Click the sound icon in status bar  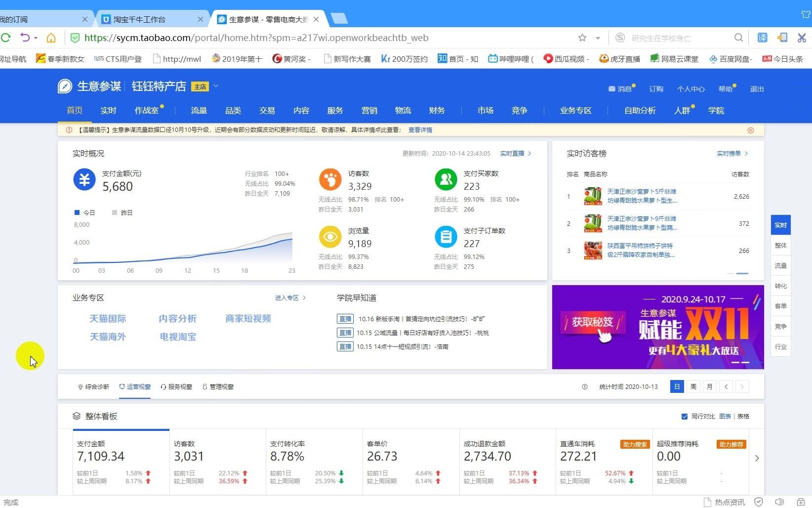pyautogui.click(x=779, y=502)
